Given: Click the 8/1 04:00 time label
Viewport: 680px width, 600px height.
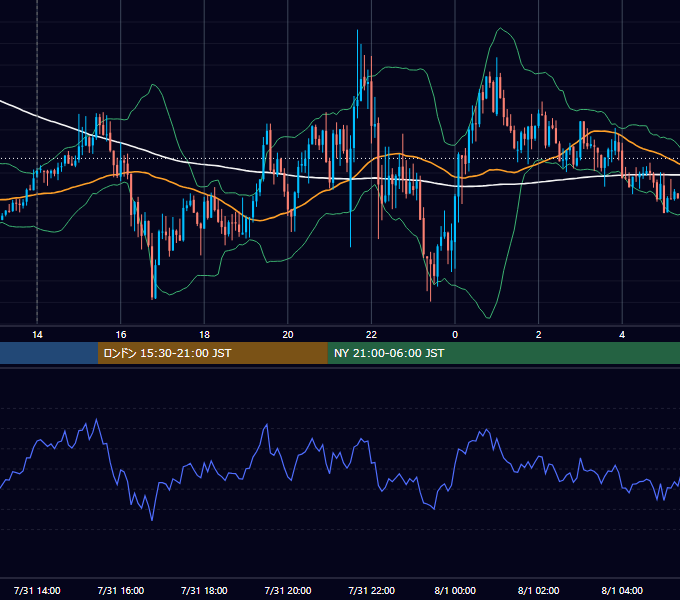Looking at the screenshot, I should (x=622, y=590).
